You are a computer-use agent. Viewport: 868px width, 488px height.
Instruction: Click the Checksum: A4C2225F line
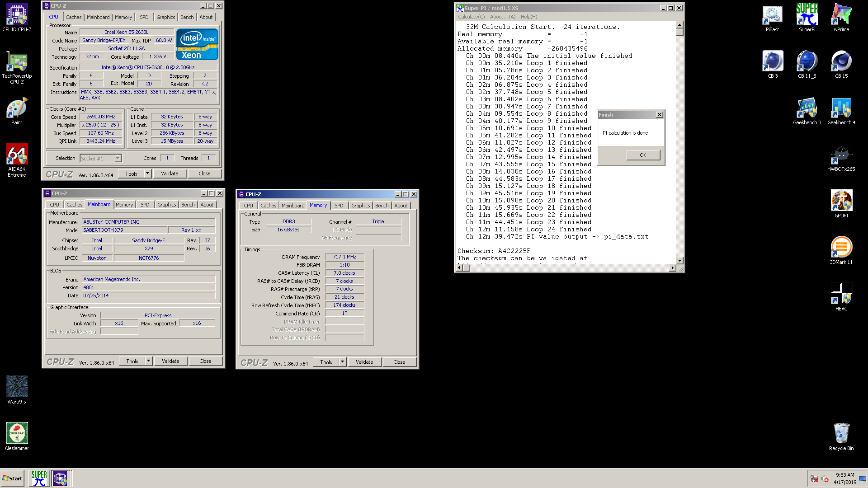pos(494,251)
